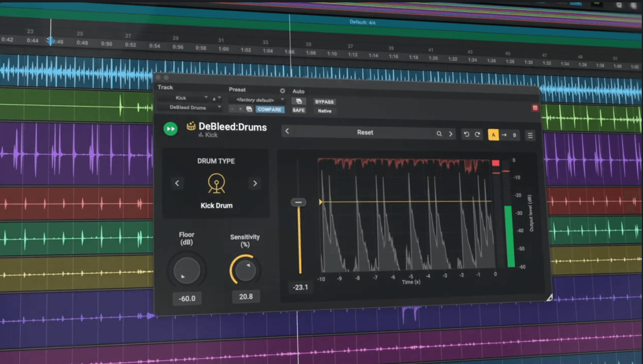The height and width of the screenshot is (364, 643).
Task: Click the Floor value field showing -60.0
Action: click(187, 299)
